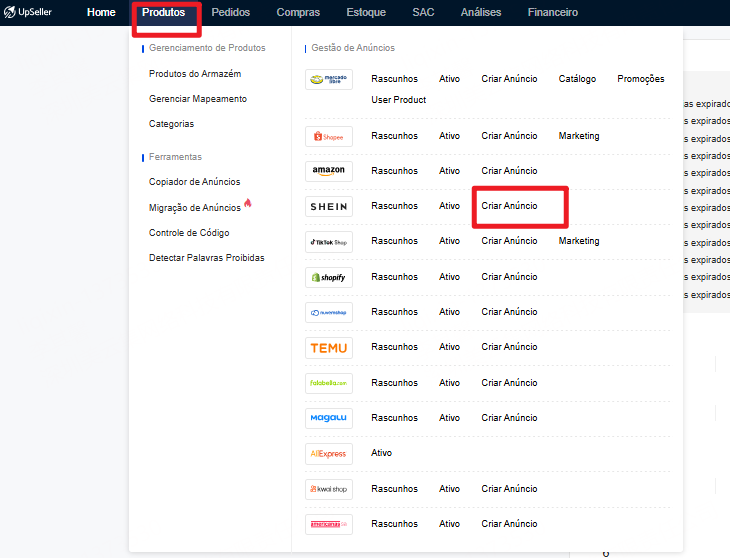Click the TEMU marketplace logo
Image resolution: width=730 pixels, height=558 pixels.
[328, 348]
